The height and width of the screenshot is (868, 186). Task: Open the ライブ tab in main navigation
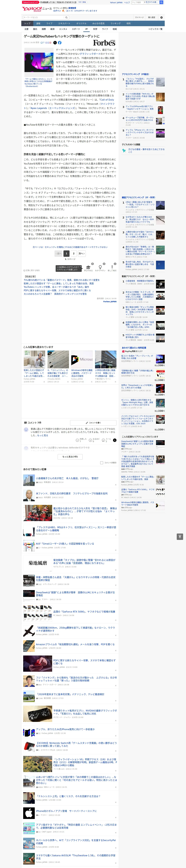click(x=49, y=23)
